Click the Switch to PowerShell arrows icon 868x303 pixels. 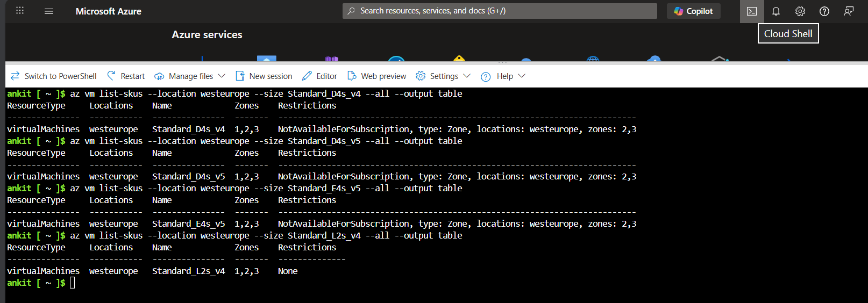tap(15, 76)
